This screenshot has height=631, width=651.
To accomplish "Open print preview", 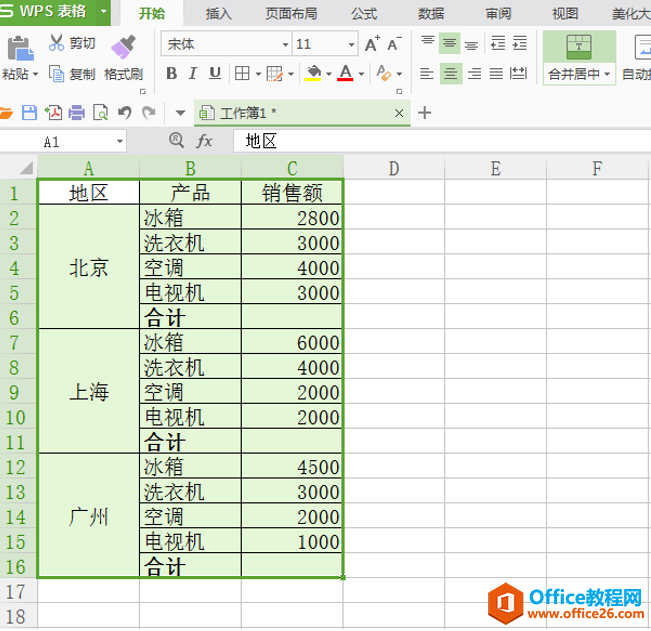I will click(x=100, y=113).
